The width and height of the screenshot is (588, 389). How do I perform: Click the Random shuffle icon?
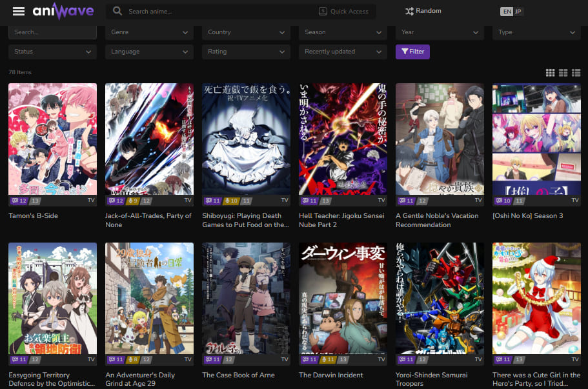(409, 11)
